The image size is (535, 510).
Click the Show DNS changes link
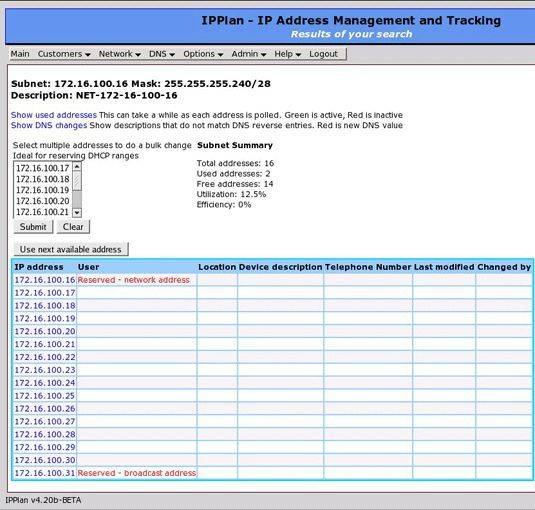pyautogui.click(x=49, y=125)
